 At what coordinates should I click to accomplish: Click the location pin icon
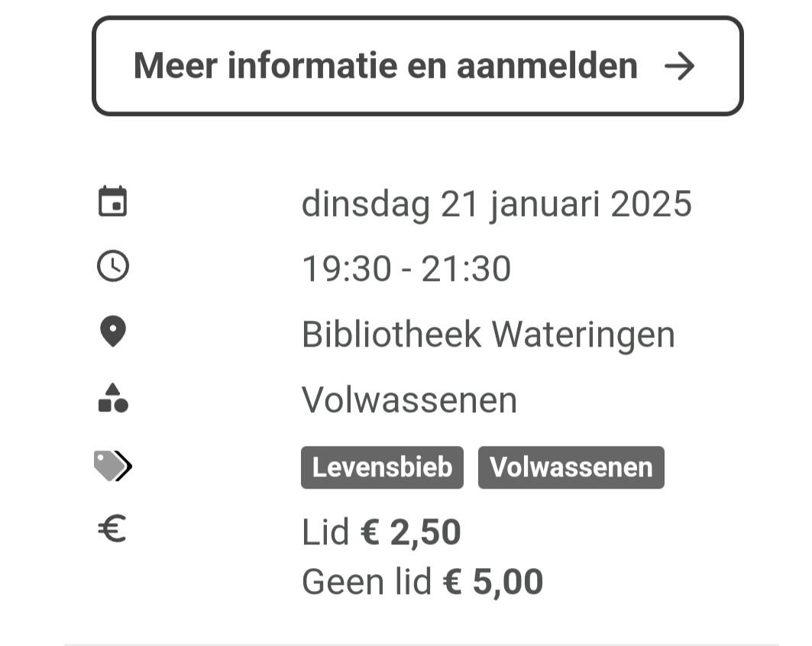113,331
